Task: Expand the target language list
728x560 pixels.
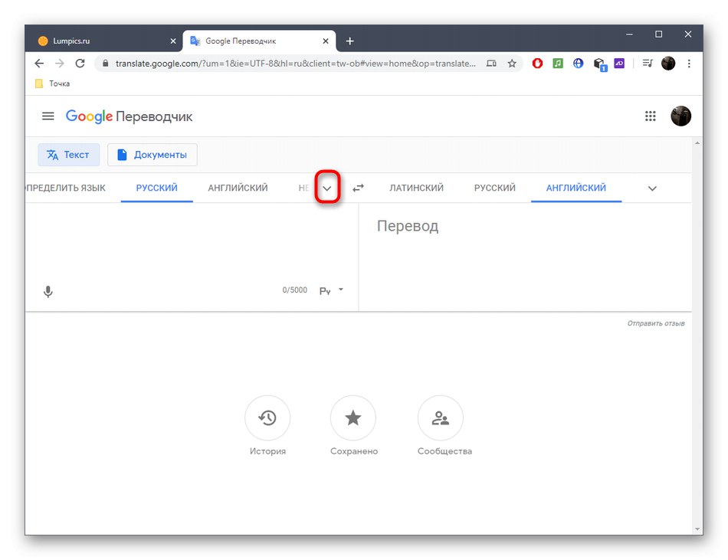Action: [x=652, y=188]
